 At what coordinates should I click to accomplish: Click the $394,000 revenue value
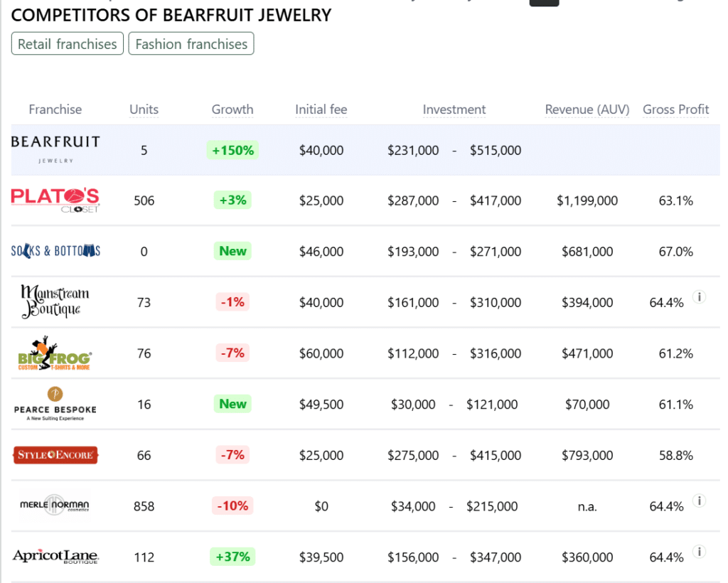click(x=587, y=303)
